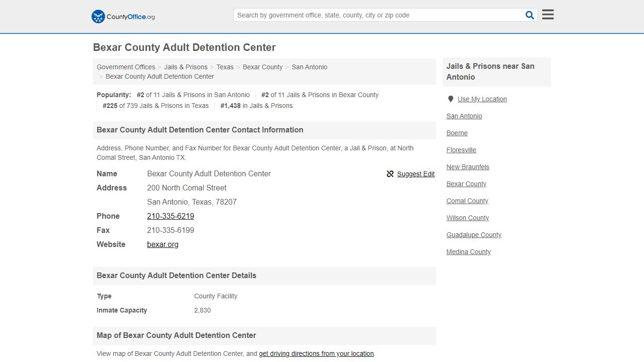Click the location pin icon
Image resolution: width=644 pixels, height=362 pixels.
tap(451, 99)
